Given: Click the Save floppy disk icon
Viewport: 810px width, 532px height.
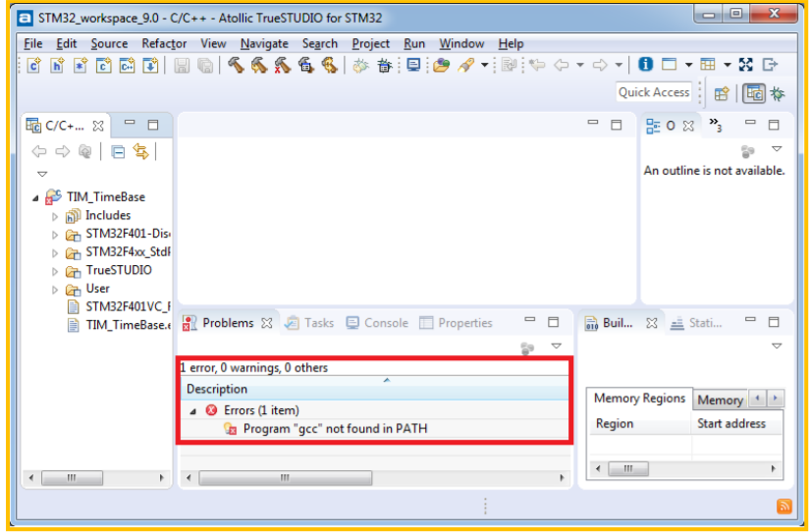Looking at the screenshot, I should click(182, 66).
